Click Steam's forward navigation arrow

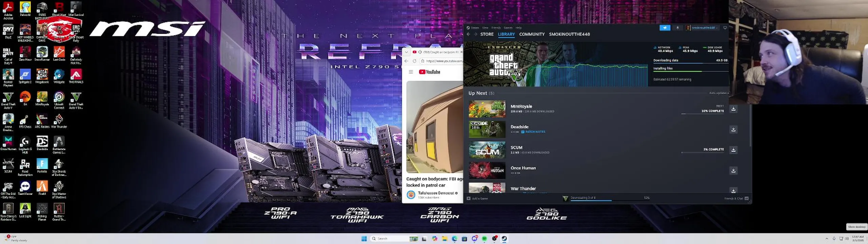point(475,34)
